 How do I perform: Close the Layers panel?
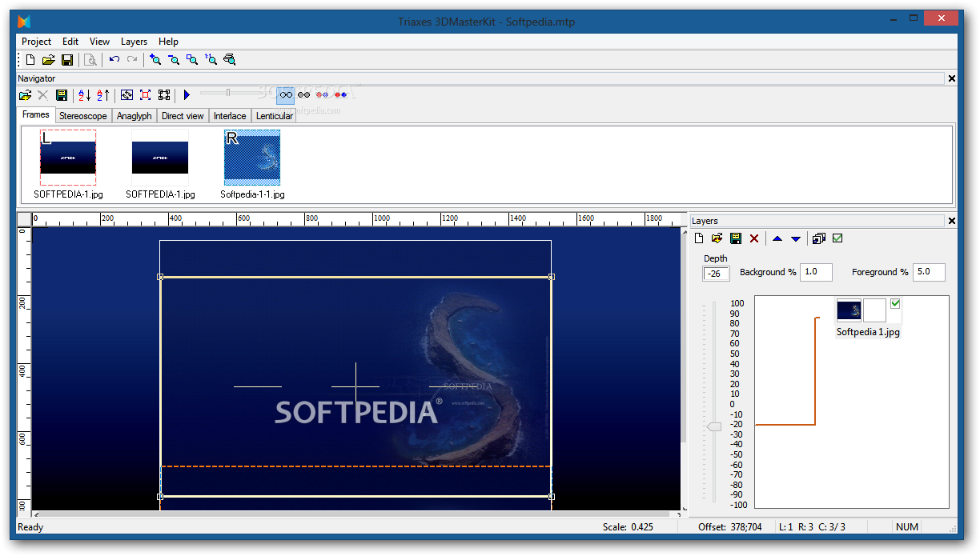coord(952,221)
